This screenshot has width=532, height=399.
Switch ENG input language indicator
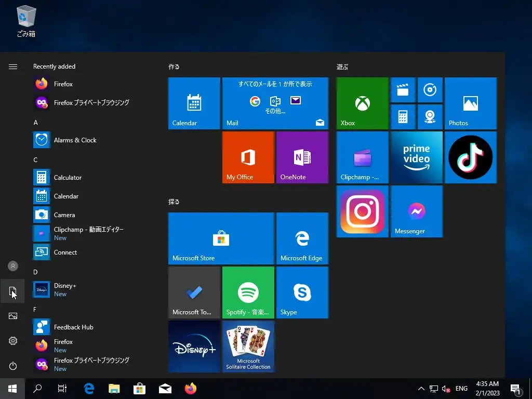click(461, 389)
